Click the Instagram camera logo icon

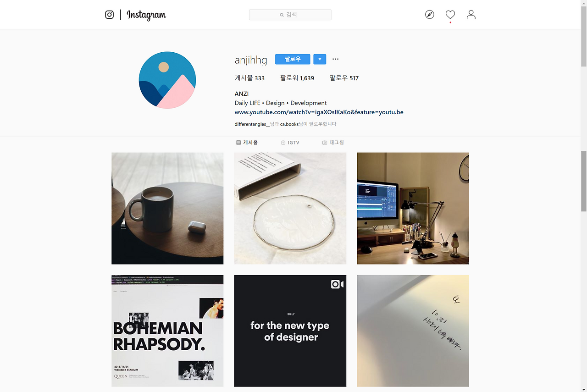pos(109,15)
